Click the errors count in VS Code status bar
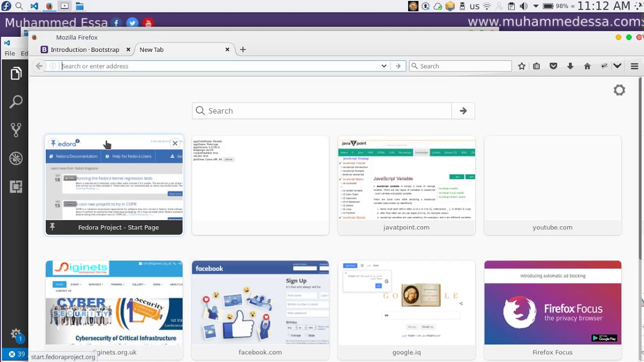The width and height of the screenshot is (644, 362). (17, 354)
